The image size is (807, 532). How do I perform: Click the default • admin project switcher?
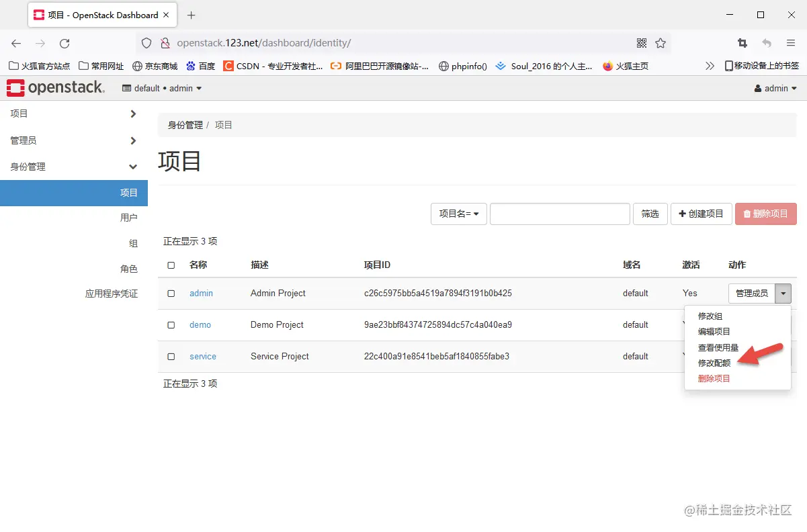coord(161,88)
